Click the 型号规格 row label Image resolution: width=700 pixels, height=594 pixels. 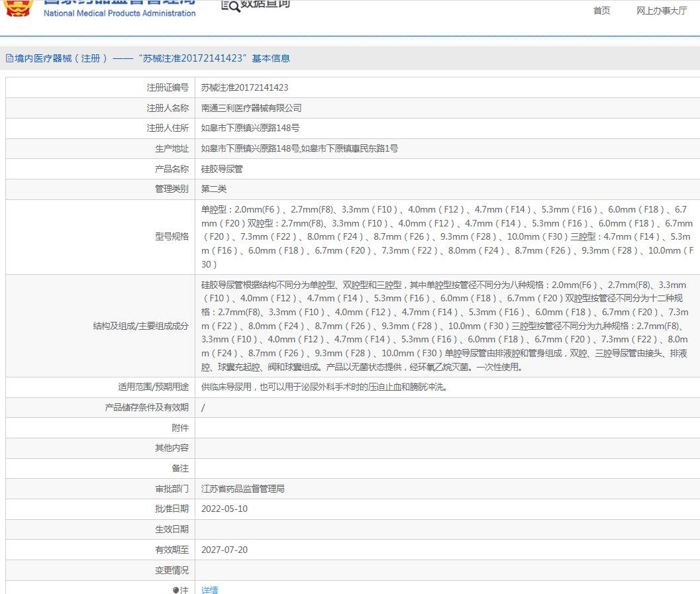tap(172, 236)
